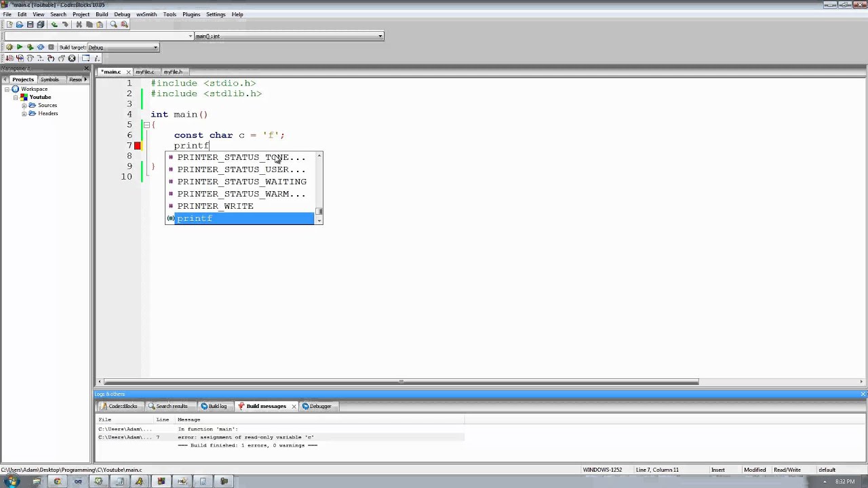868x488 pixels.
Task: Click the editor horizontal scrollbar thumb
Action: (401, 382)
